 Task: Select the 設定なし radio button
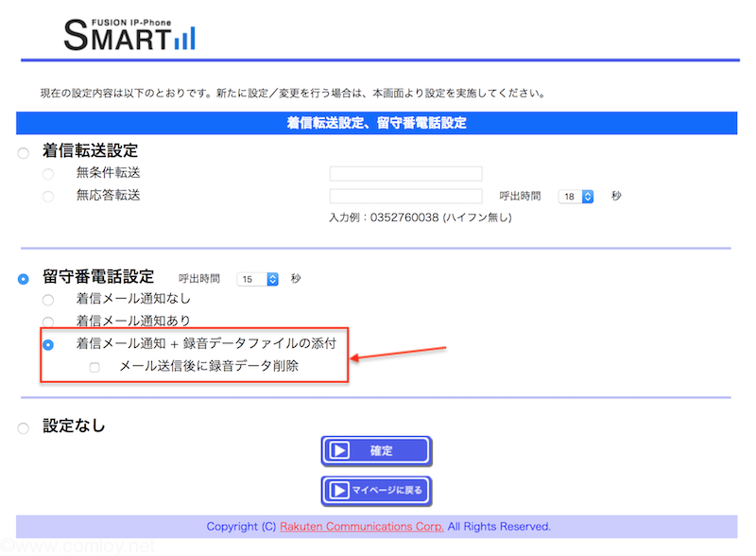pos(23,428)
